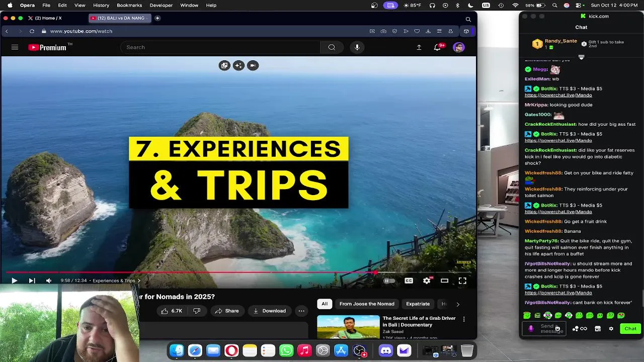Open WhatsApp from the Dock

286,350
